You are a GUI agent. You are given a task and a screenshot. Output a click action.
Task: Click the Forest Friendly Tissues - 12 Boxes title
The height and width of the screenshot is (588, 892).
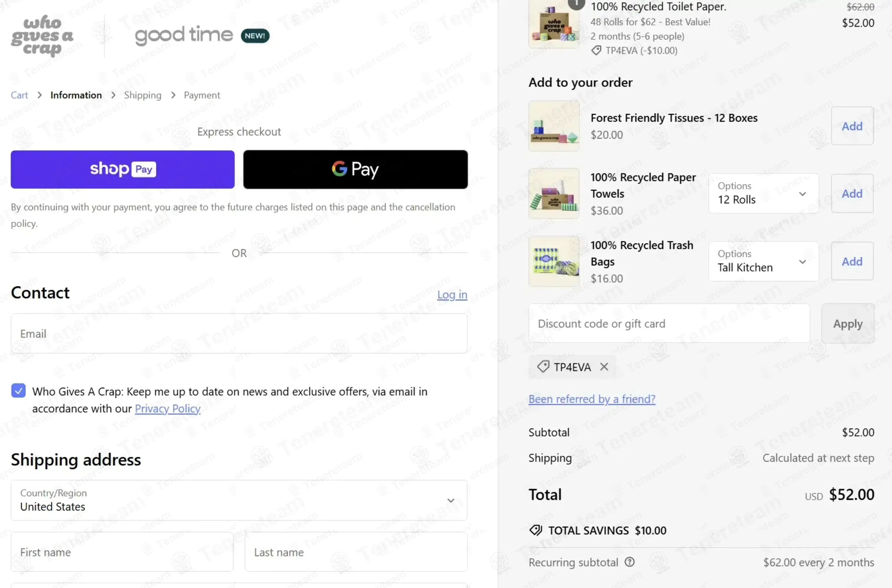point(674,118)
